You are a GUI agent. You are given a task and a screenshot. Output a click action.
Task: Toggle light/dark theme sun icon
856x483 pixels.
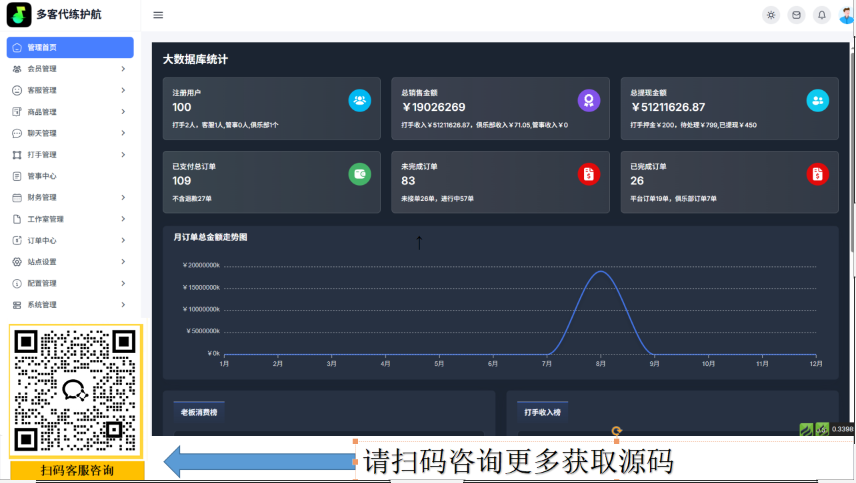click(x=771, y=15)
